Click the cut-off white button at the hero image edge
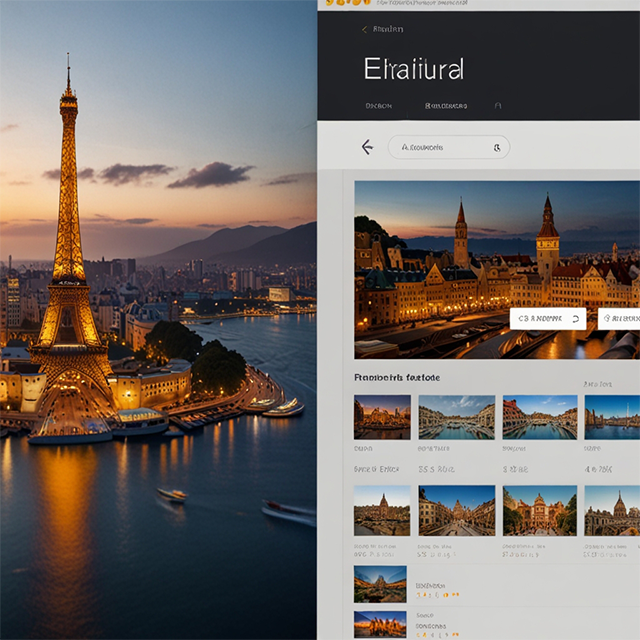 [x=619, y=319]
